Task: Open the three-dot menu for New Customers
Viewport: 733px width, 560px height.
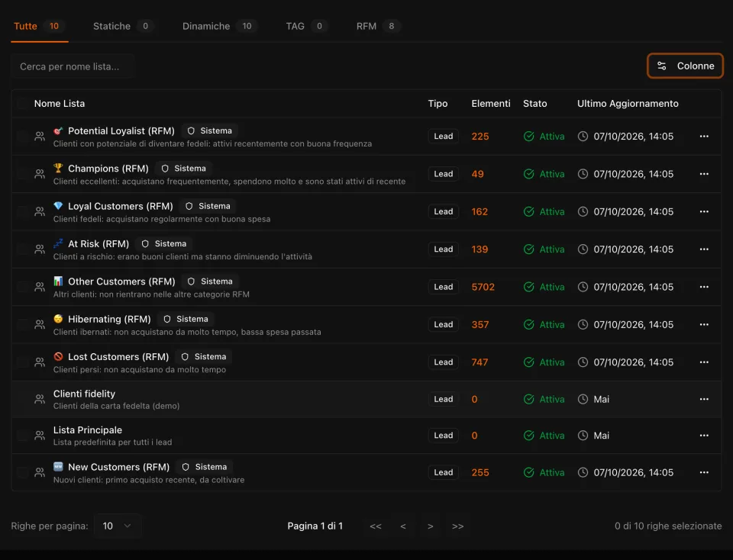Action: click(704, 473)
